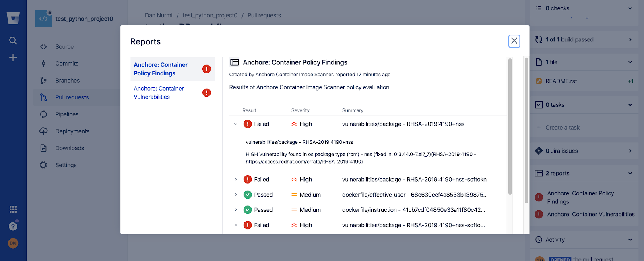The image size is (644, 261).
Task: Open Settings in the repository menu
Action: 66,165
